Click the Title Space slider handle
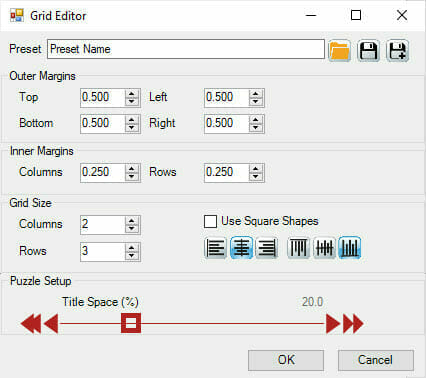 coord(131,323)
